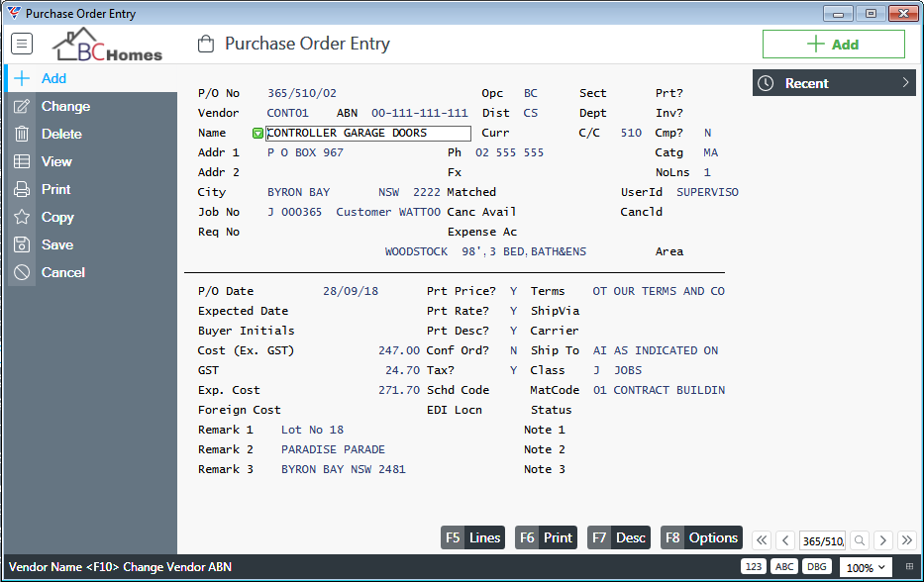Click Class value J JOBS
This screenshot has height=582, width=924.
pyautogui.click(x=618, y=370)
